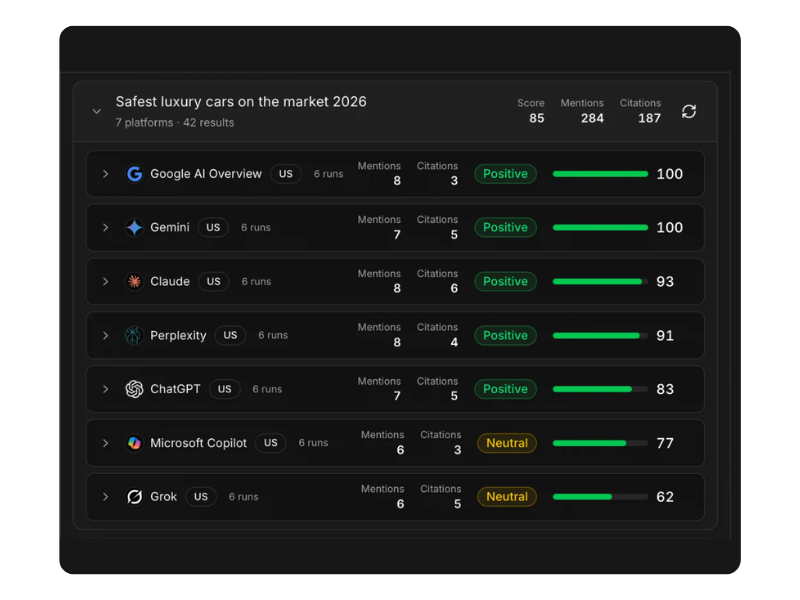Click the score 93 in Claude row
800x600 pixels.
pyautogui.click(x=665, y=281)
